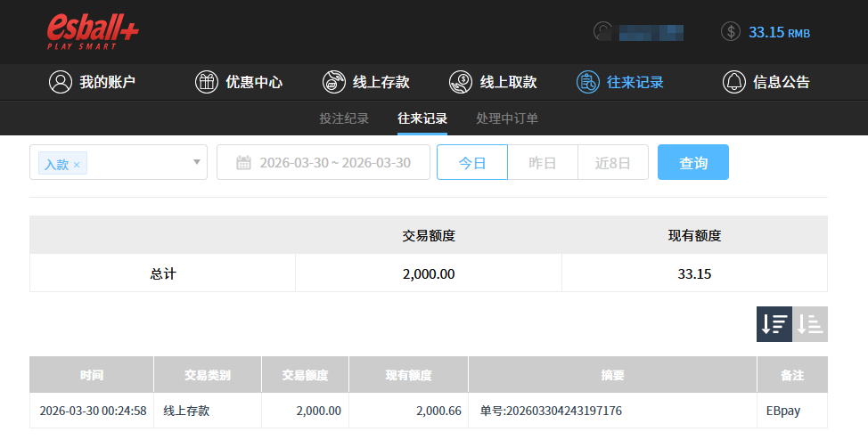Select the 今日 date range option
Screen dimensions: 868x448
471,162
